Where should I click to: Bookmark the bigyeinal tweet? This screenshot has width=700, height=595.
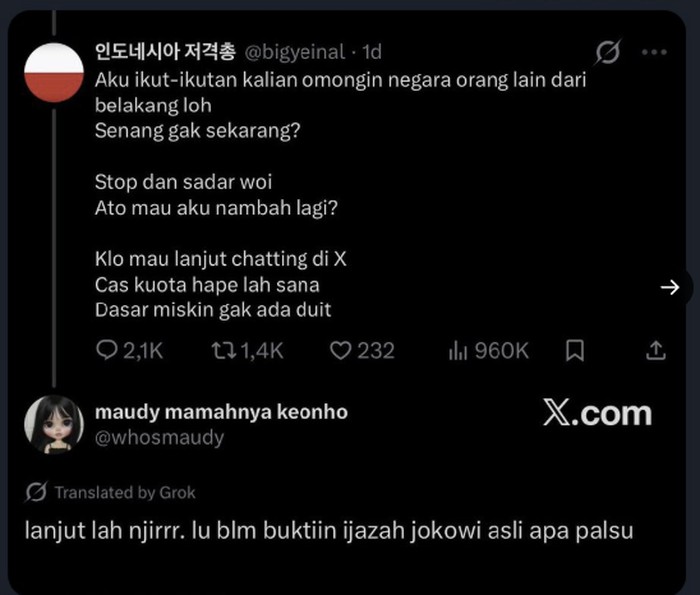575,350
